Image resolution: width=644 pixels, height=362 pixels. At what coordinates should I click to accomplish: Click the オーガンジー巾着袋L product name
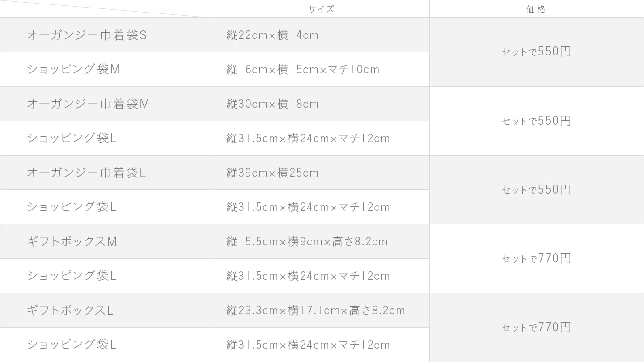pyautogui.click(x=86, y=173)
